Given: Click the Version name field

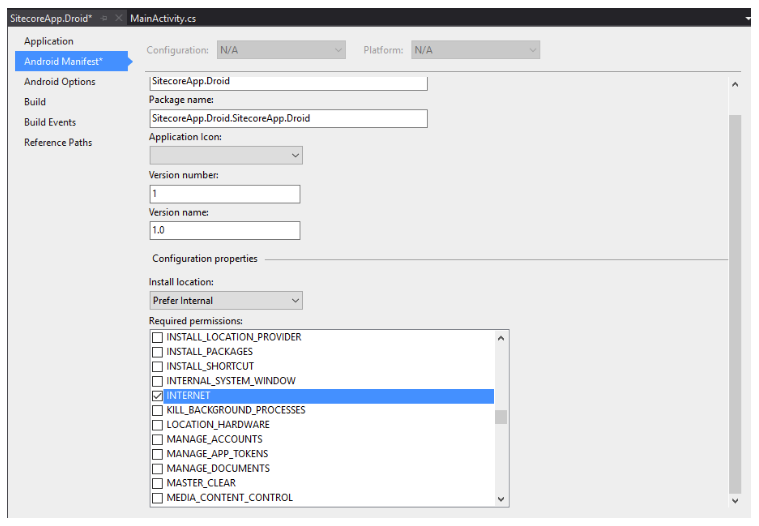Looking at the screenshot, I should click(x=225, y=230).
